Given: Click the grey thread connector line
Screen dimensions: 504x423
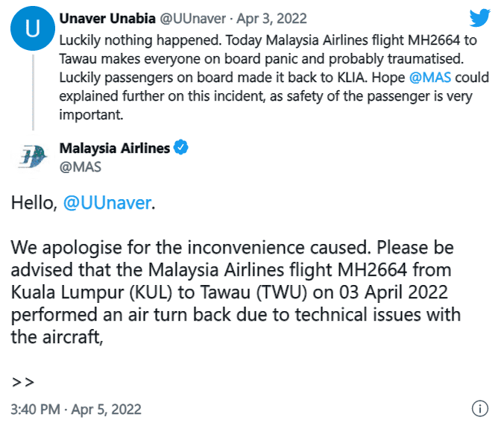Looking at the screenshot, I should click(33, 93).
